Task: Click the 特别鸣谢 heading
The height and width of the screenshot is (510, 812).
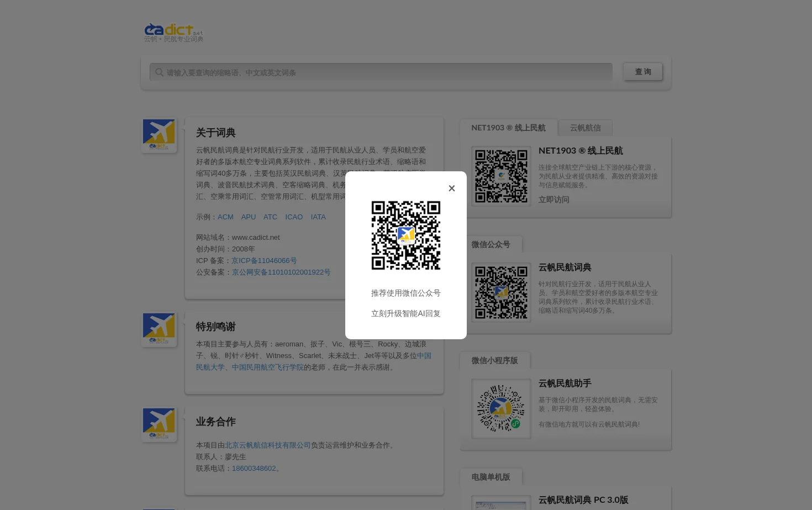Action: click(x=215, y=327)
